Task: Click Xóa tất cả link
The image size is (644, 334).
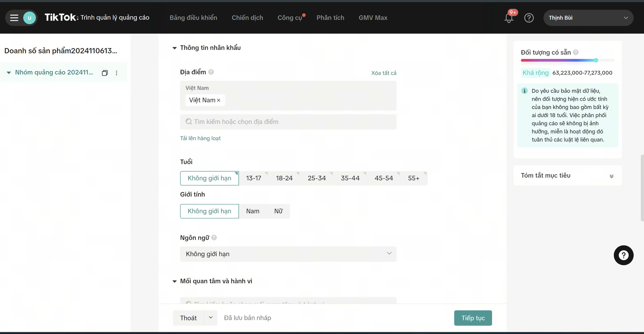Action: click(384, 73)
